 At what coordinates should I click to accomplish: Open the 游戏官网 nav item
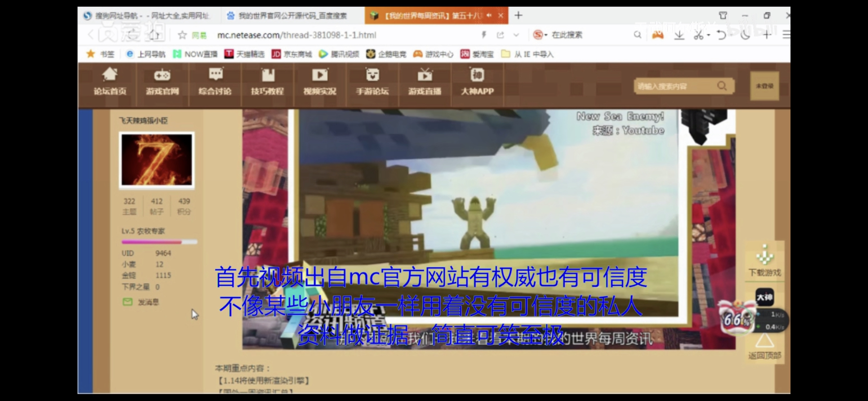(162, 82)
